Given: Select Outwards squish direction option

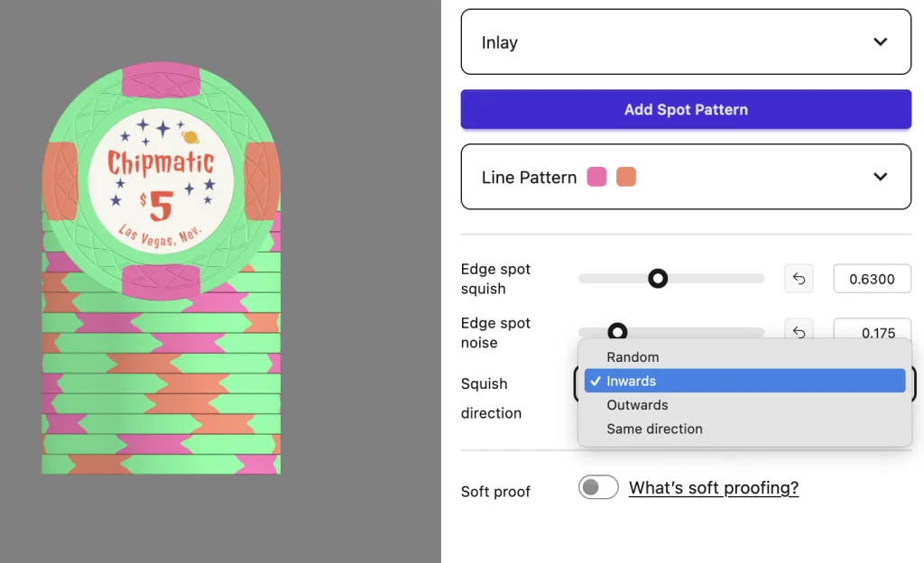Looking at the screenshot, I should [744, 405].
